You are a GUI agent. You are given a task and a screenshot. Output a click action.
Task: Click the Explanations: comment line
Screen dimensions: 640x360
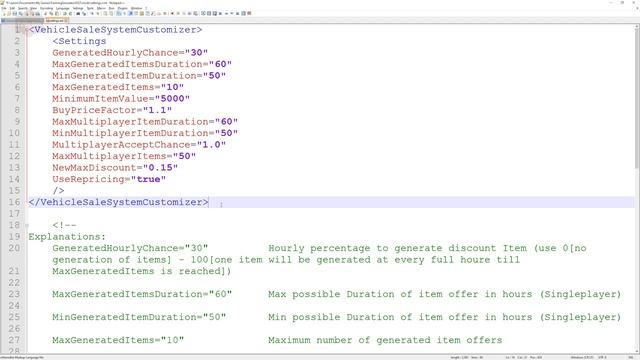pyautogui.click(x=67, y=237)
